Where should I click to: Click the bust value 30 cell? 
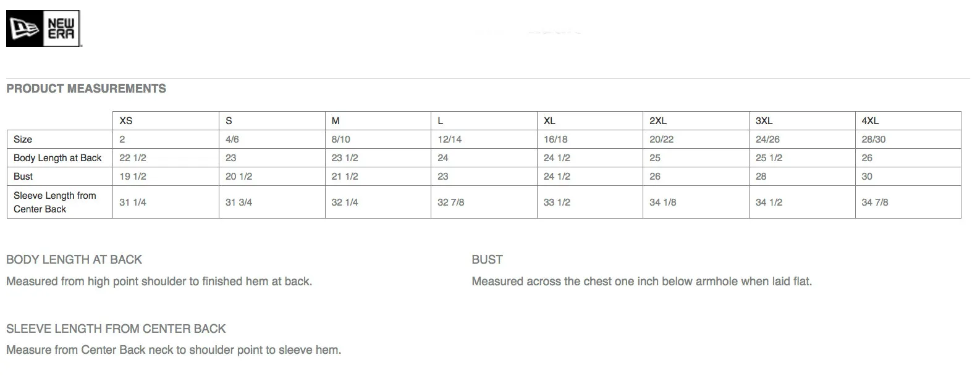(908, 177)
